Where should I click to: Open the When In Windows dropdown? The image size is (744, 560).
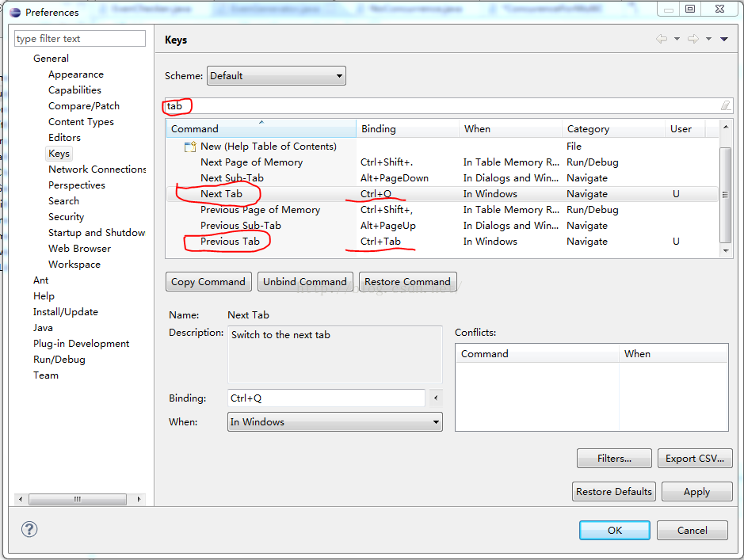[335, 421]
